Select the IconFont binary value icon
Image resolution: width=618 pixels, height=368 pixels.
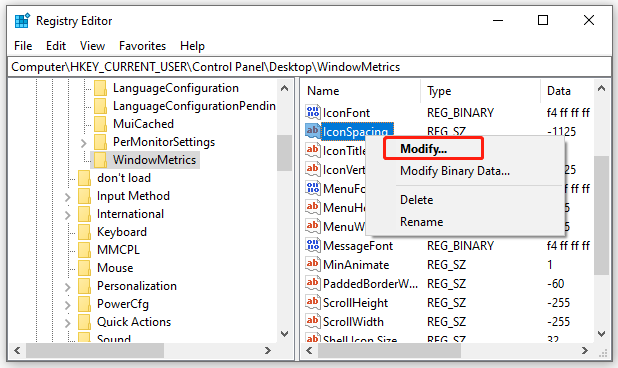click(313, 112)
